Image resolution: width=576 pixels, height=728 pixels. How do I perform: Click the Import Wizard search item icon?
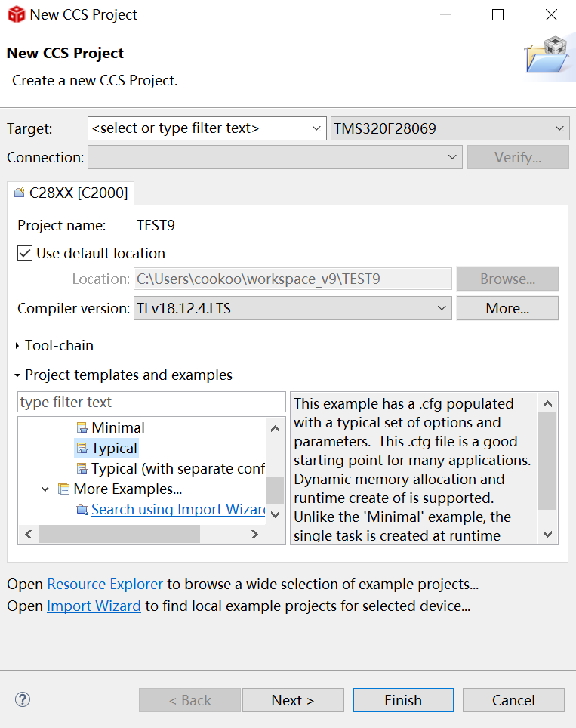82,510
